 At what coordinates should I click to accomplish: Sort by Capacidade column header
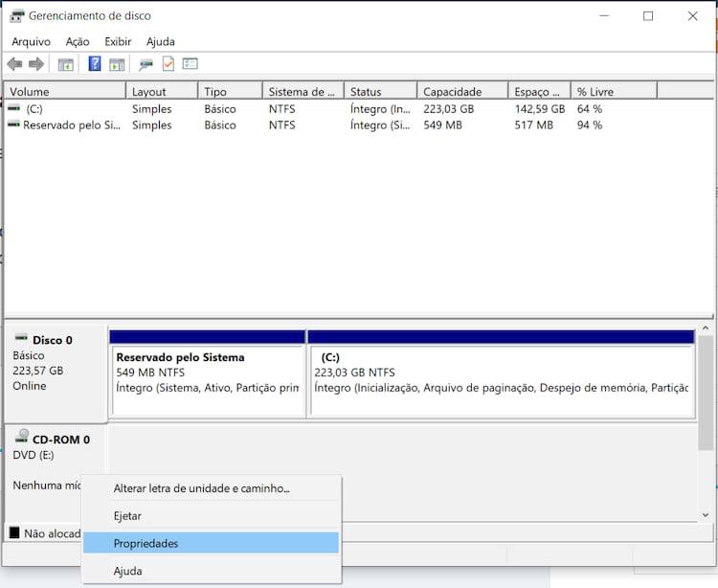tap(463, 92)
